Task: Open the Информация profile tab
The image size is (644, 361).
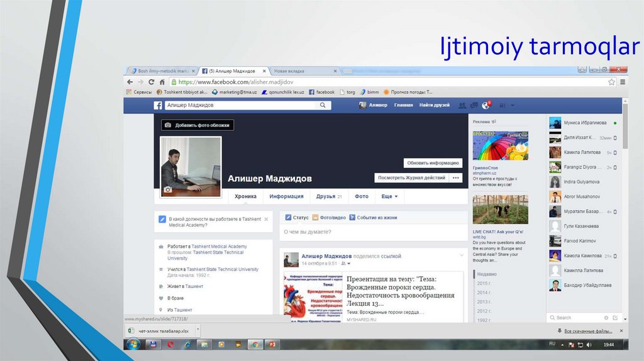Action: pos(286,196)
